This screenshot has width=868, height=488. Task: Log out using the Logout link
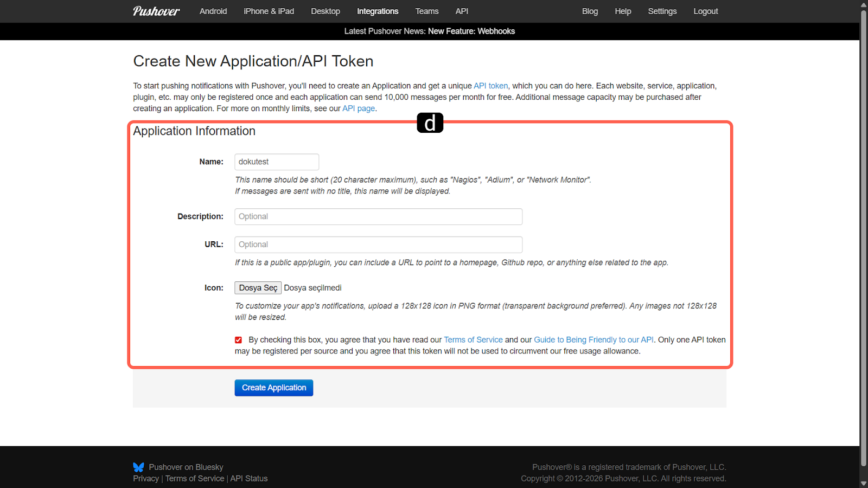pos(705,11)
